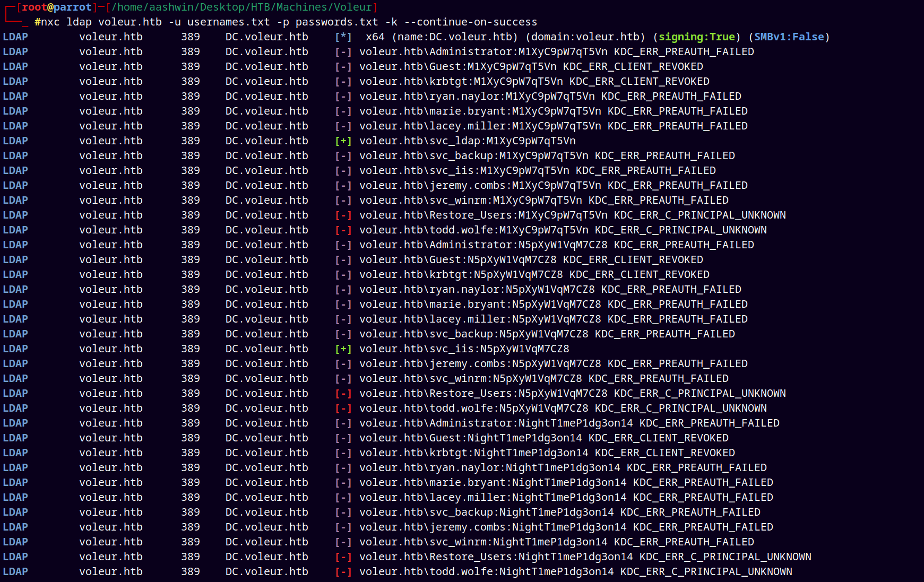Click the [*] info marker on header line

click(x=343, y=37)
